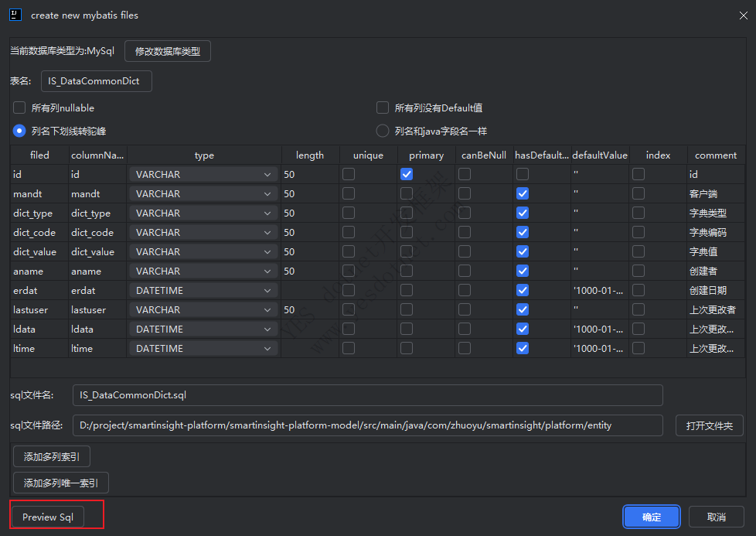The image size is (756, 536).
Task: Check the unique checkbox for id row
Action: tap(349, 174)
